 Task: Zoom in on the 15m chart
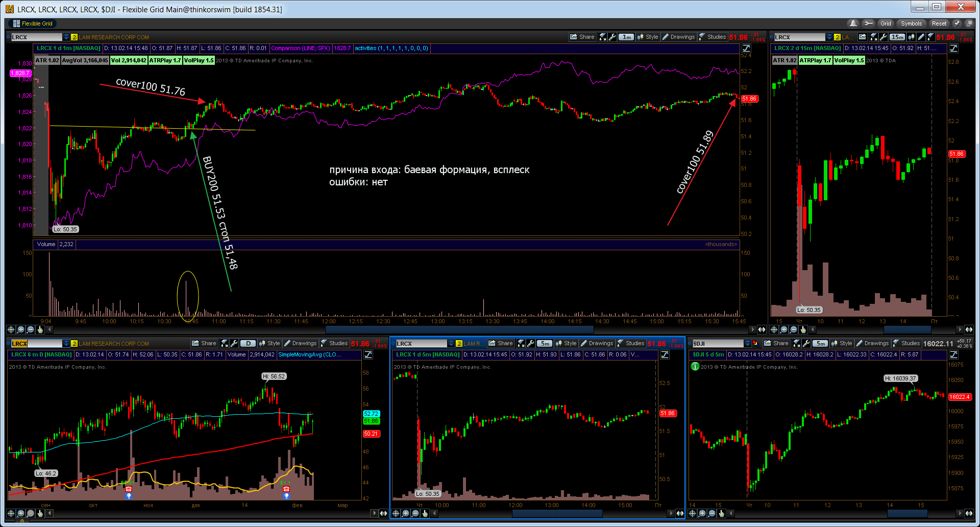(784, 329)
